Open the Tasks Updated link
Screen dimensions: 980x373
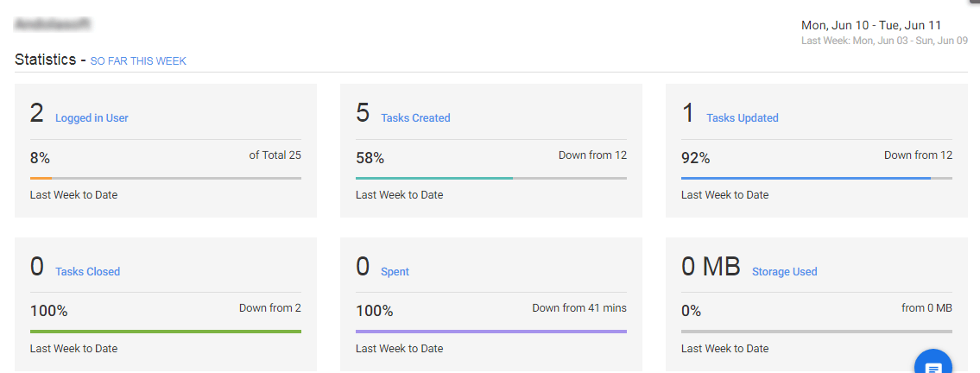pyautogui.click(x=743, y=117)
